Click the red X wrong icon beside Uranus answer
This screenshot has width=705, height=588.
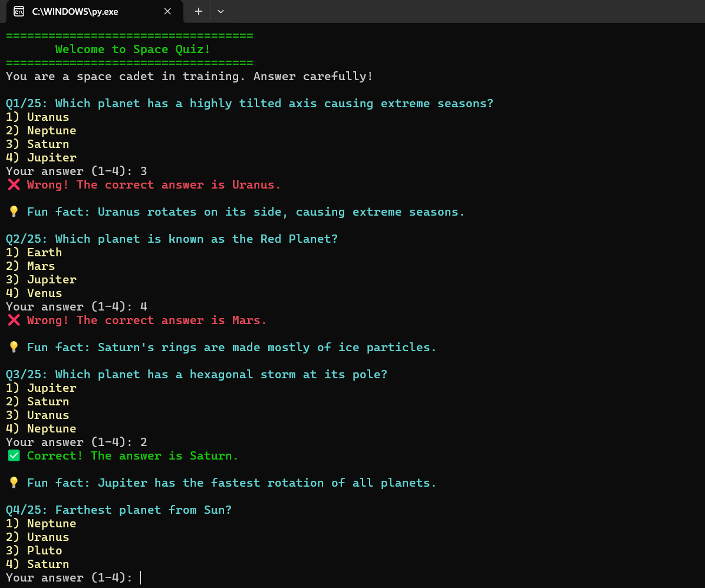[14, 185]
